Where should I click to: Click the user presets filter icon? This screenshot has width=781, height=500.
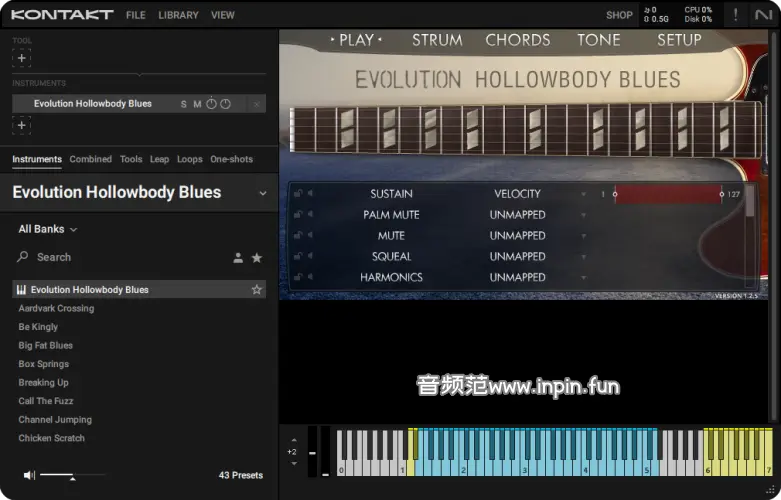[x=238, y=258]
